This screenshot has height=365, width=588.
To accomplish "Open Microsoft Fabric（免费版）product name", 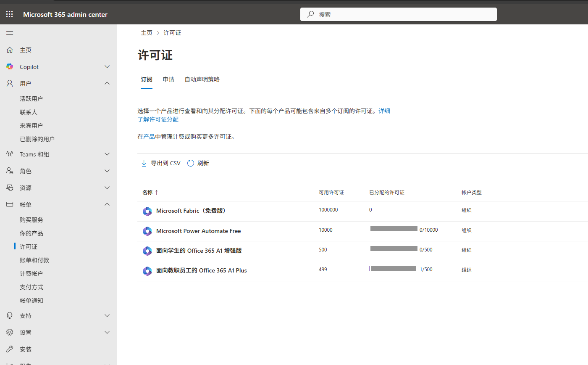I will [x=192, y=211].
